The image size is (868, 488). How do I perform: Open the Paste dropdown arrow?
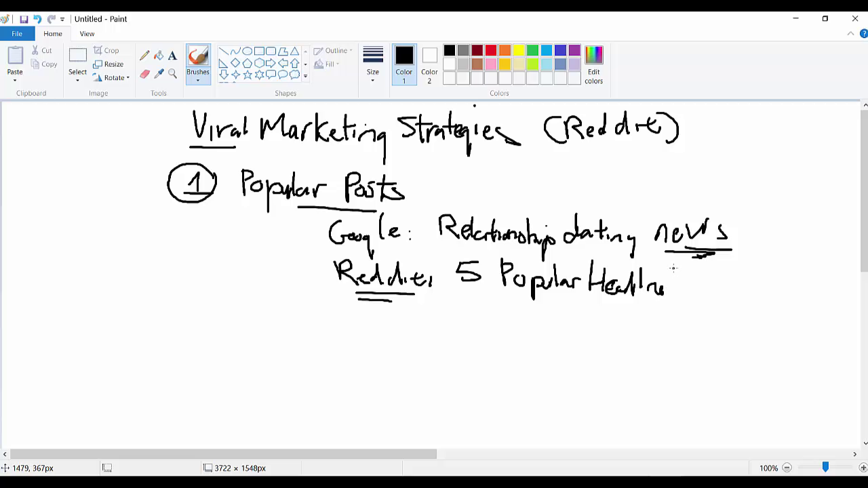[x=15, y=80]
